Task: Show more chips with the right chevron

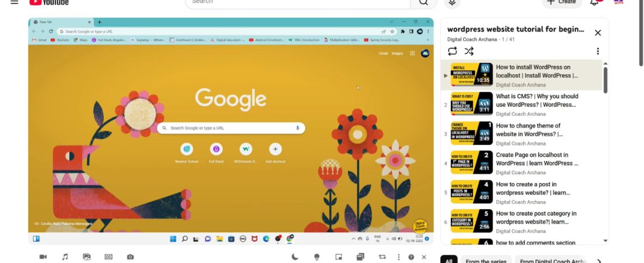Action: 599,261
